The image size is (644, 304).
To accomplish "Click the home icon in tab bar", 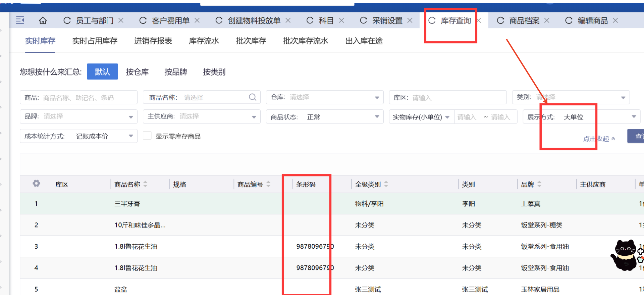I will coord(43,21).
